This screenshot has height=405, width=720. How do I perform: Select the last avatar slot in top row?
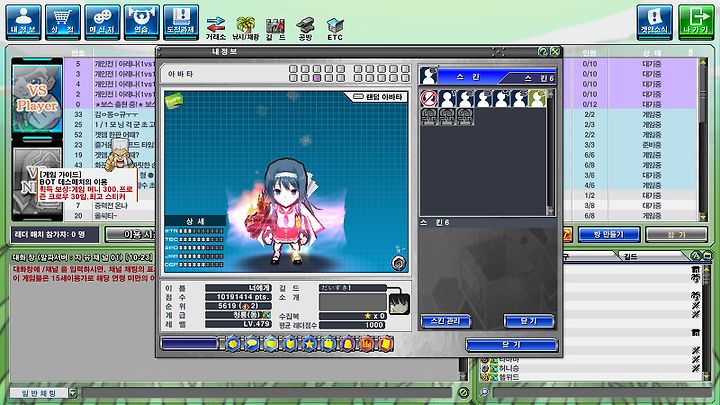[x=405, y=69]
